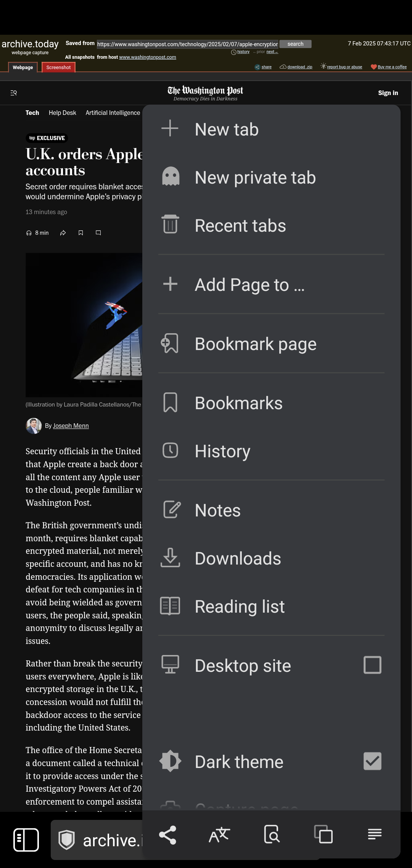Tap the translate icon in bottom bar

point(219,835)
